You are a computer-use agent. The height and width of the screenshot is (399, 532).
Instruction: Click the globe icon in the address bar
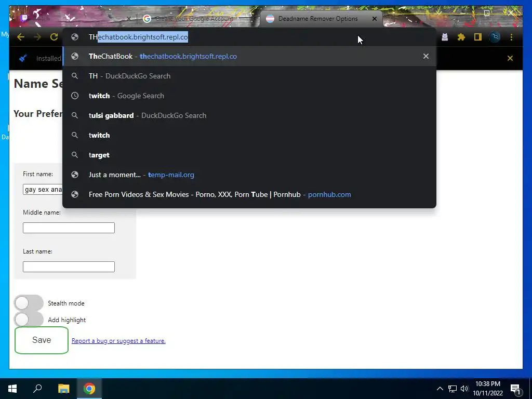point(75,37)
